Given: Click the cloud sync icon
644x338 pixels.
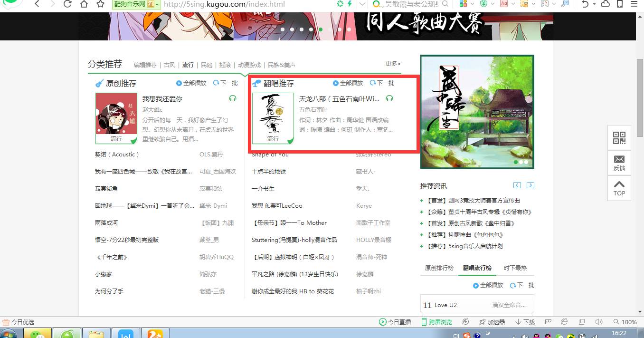Looking at the screenshot, I should pyautogui.click(x=606, y=4).
